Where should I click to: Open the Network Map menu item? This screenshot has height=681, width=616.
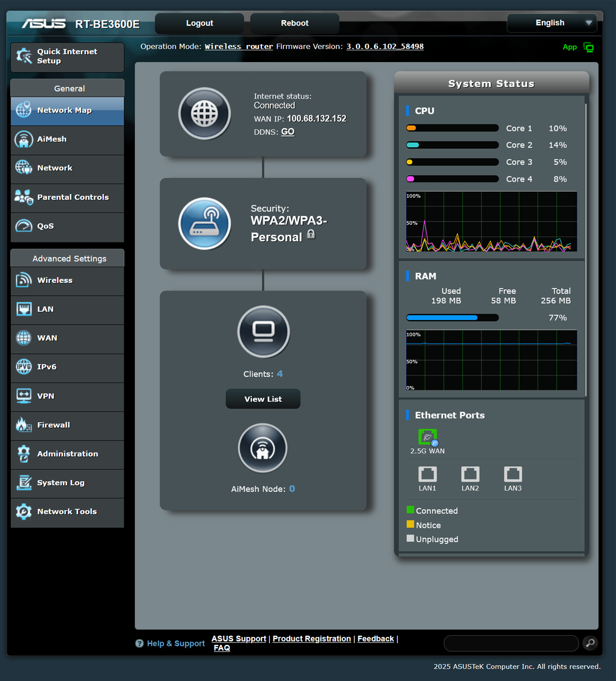(x=67, y=110)
